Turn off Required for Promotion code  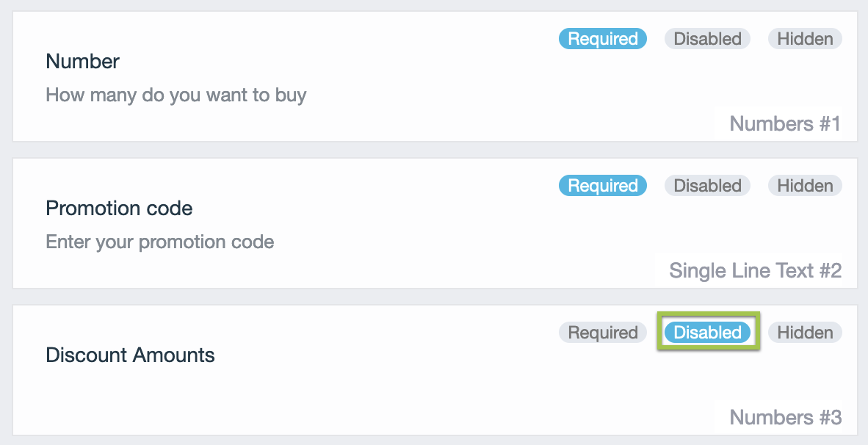(x=602, y=186)
